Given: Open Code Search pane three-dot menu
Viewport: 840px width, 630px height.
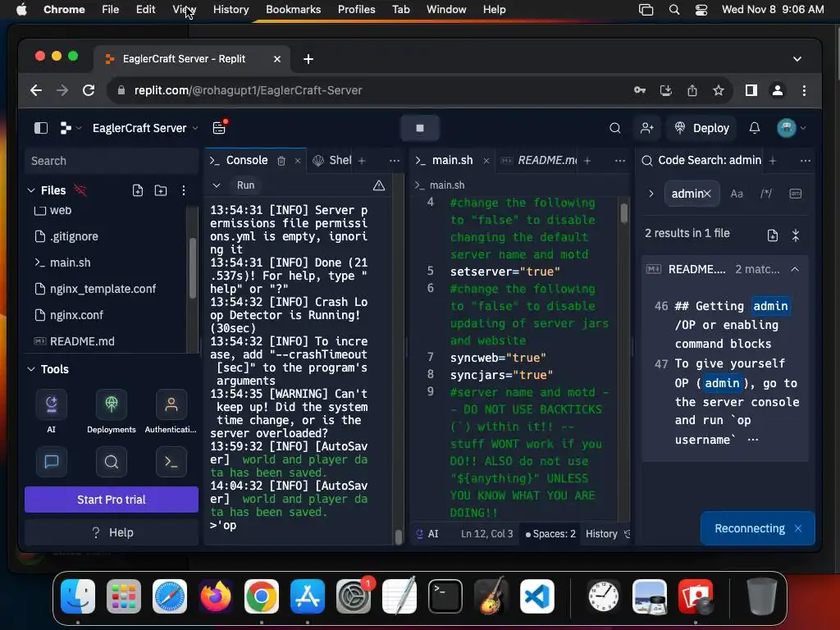Looking at the screenshot, I should 806,161.
